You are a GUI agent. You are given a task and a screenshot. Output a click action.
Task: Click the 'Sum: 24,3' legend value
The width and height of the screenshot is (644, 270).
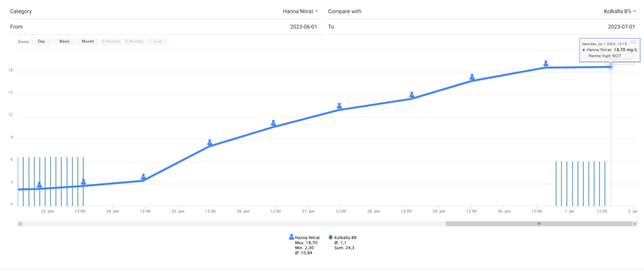tap(345, 247)
